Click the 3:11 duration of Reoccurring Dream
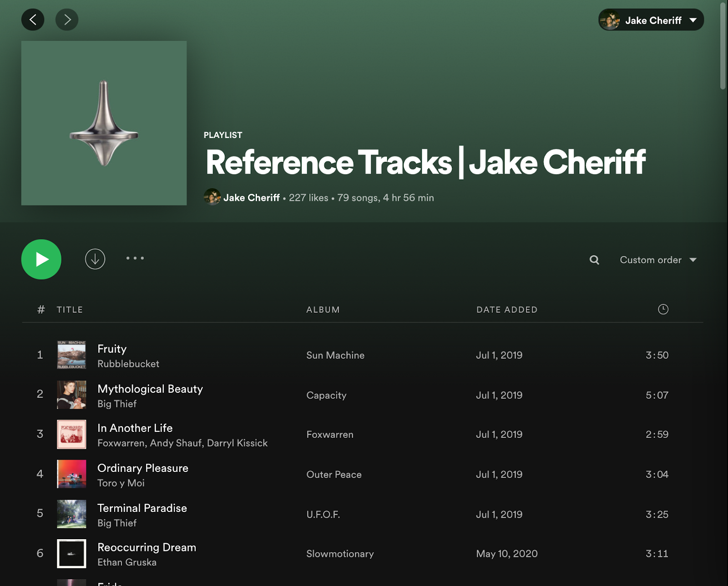This screenshot has width=728, height=586. [657, 554]
